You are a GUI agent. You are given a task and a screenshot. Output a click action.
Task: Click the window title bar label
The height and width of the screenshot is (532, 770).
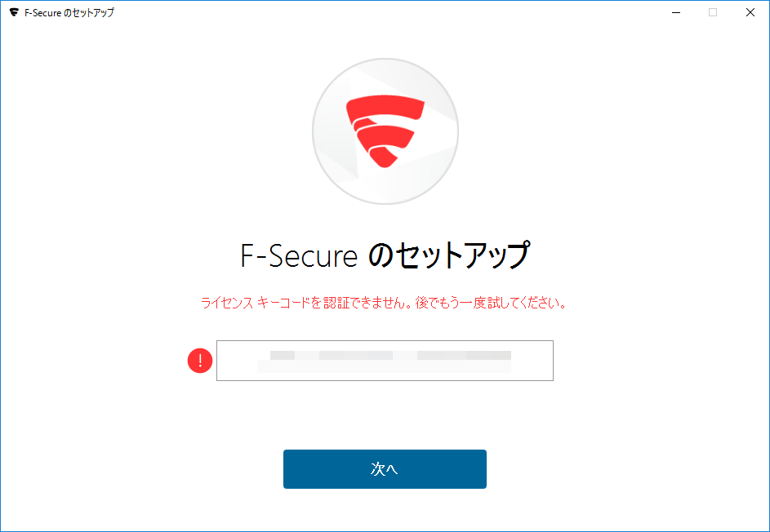coord(69,12)
